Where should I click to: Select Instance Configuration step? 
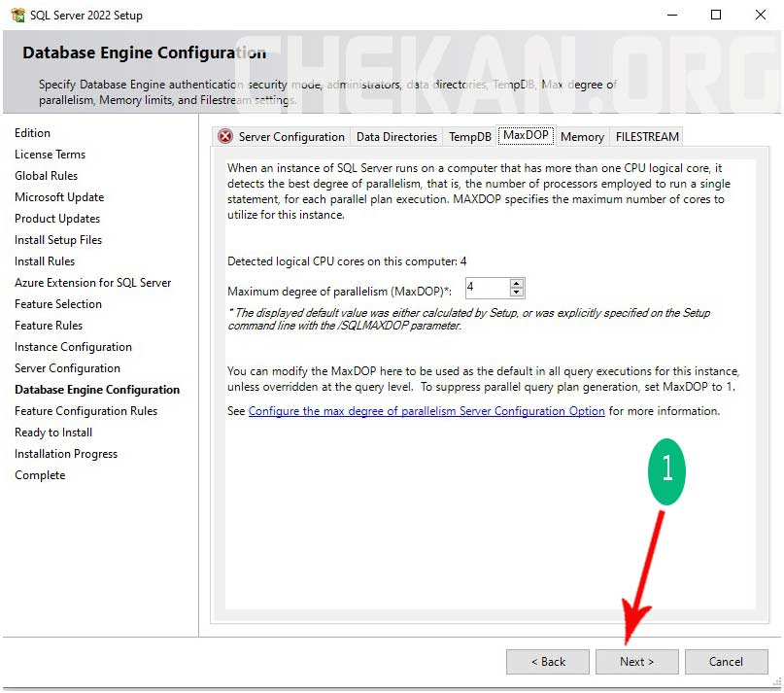click(73, 347)
